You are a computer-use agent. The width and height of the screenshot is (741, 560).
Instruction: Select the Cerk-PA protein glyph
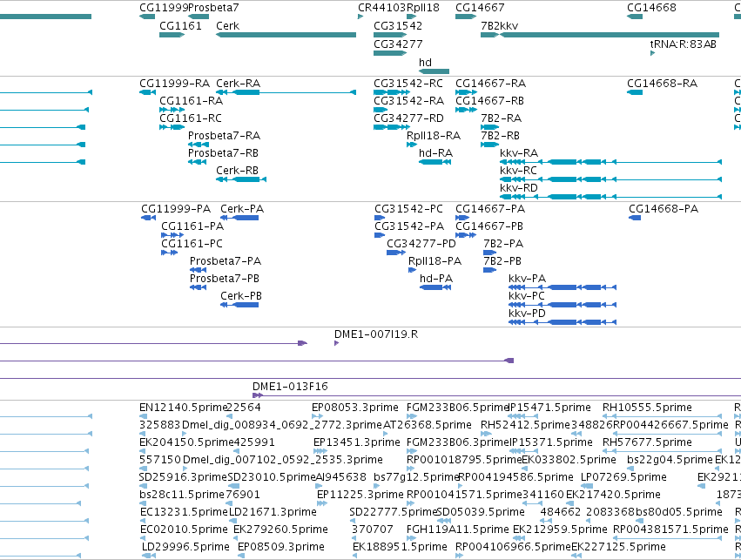[x=239, y=218]
